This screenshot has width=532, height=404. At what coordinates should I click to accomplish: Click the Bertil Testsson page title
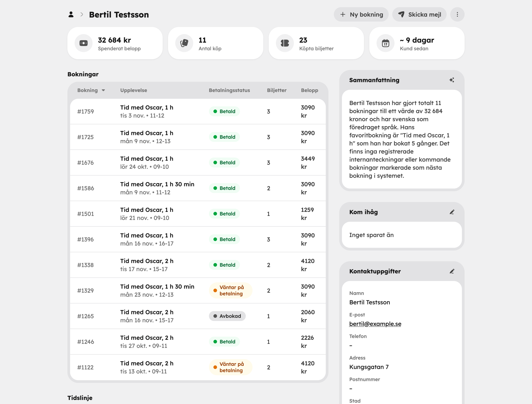(119, 15)
